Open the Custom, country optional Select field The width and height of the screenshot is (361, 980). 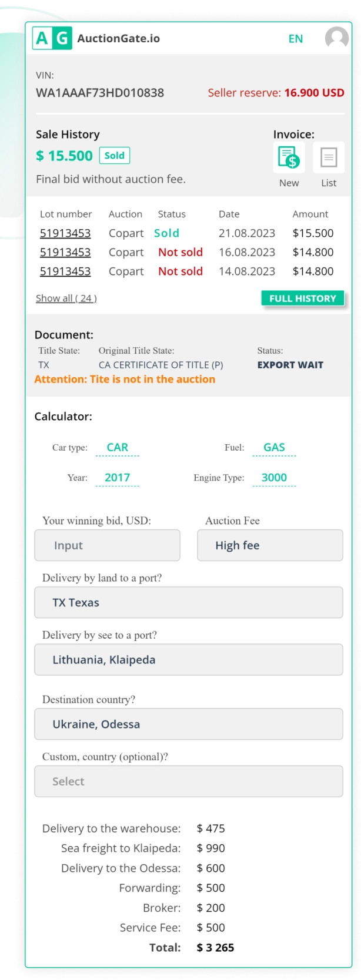click(x=189, y=781)
